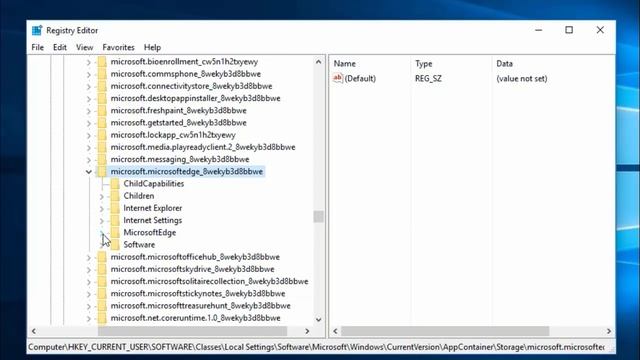640x360 pixels.
Task: Select microsoft.connectivitystore_8wekyb3d8bbwe key name
Action: click(x=191, y=86)
